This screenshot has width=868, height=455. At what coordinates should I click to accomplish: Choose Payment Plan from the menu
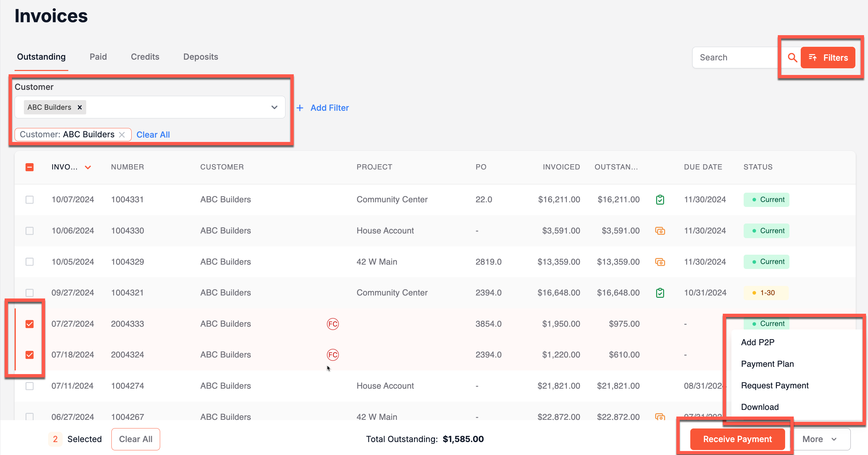click(767, 364)
